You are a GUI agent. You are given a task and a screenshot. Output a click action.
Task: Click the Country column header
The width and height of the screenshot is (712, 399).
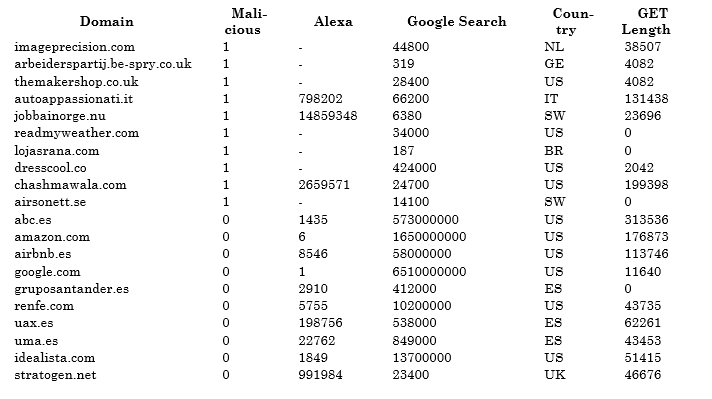pyautogui.click(x=571, y=21)
